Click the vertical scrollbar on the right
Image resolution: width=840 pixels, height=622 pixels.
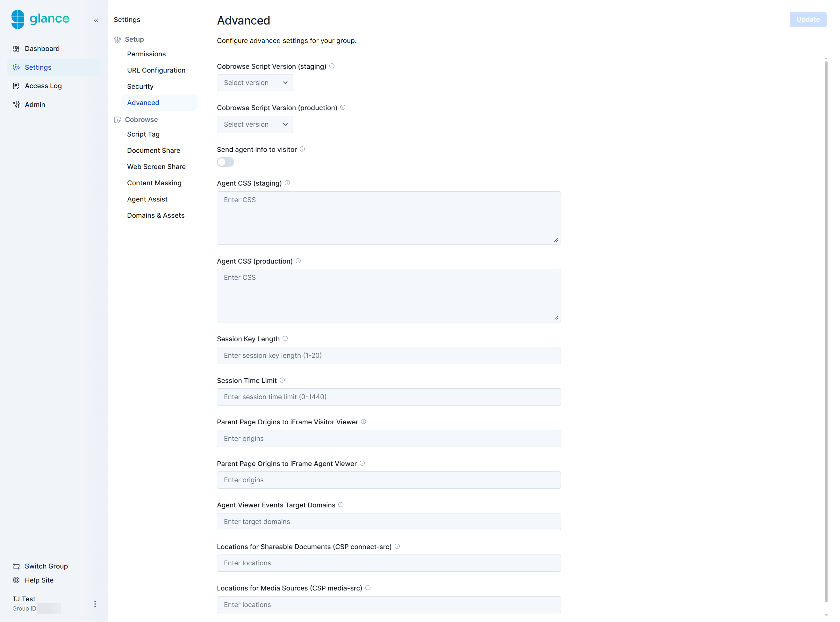(826, 331)
